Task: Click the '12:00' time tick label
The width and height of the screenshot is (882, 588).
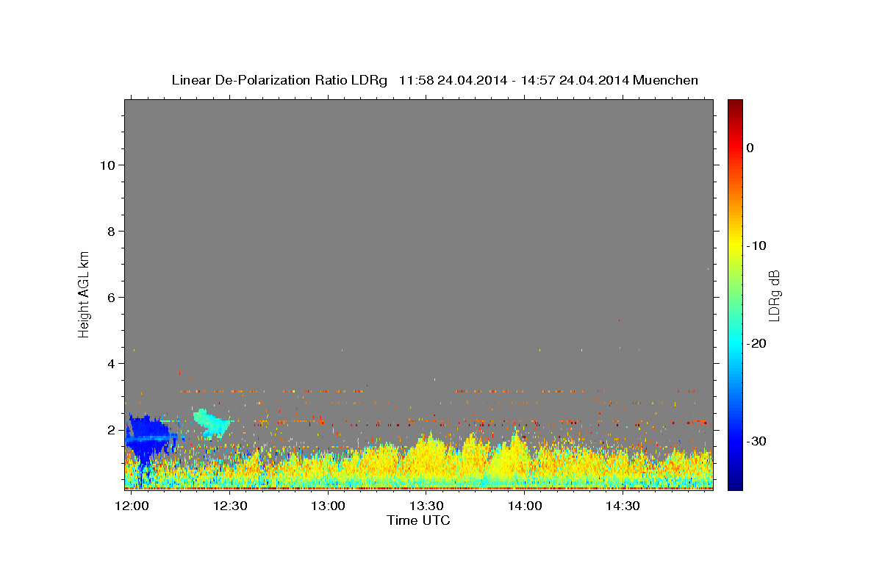Action: click(132, 506)
